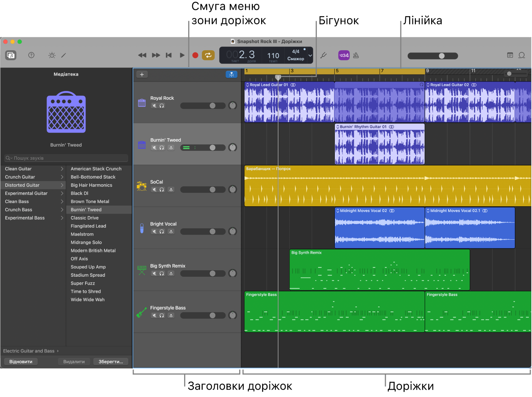Toggle the 1234 count-in button
The height and width of the screenshot is (397, 532).
344,55
